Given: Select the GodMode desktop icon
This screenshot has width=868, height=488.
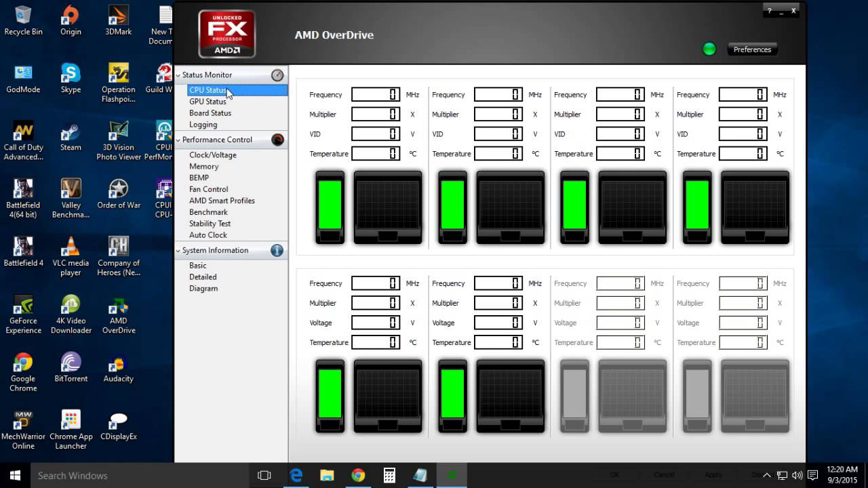Looking at the screenshot, I should click(x=23, y=79).
